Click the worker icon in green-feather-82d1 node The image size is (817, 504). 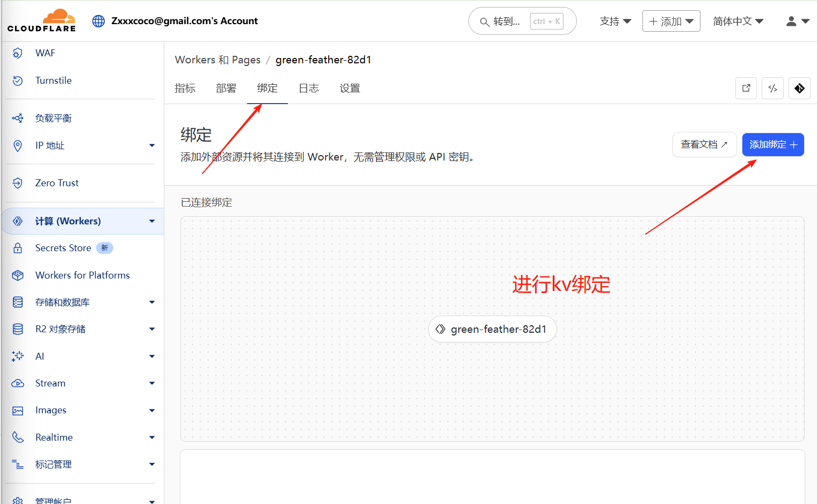tap(440, 329)
